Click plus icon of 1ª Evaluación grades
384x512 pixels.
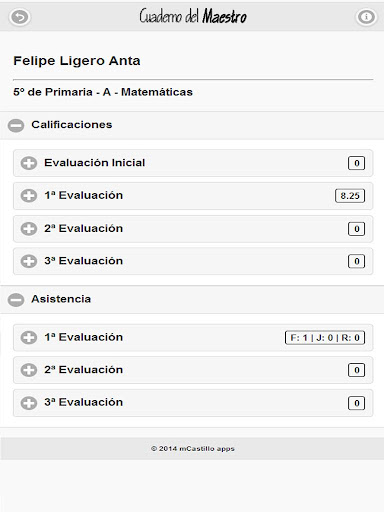[29, 196]
